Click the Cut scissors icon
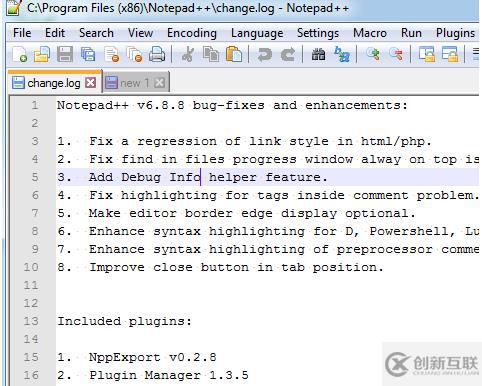 [188, 54]
